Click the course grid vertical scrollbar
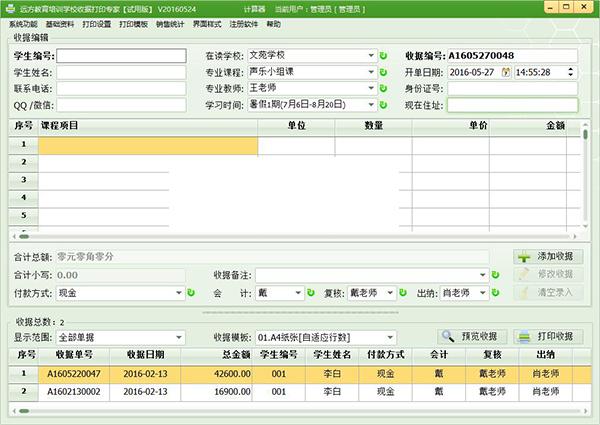This screenshot has width=600, height=425. [585, 174]
